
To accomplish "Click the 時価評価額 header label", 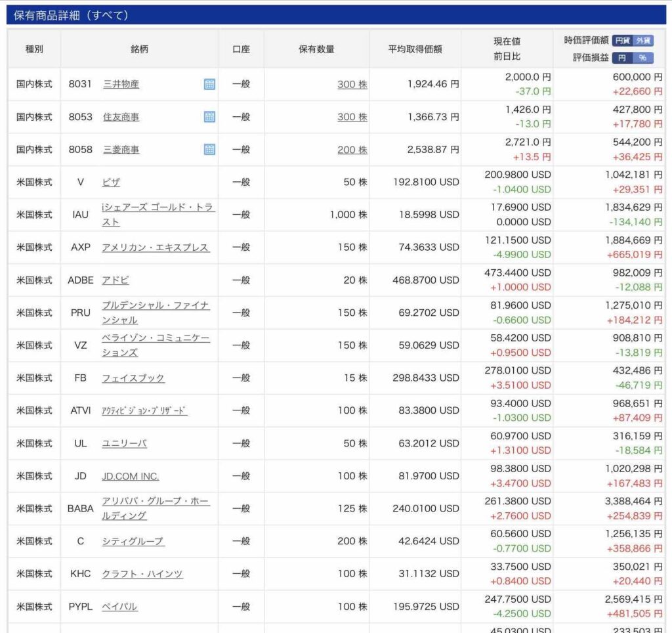I will click(586, 40).
